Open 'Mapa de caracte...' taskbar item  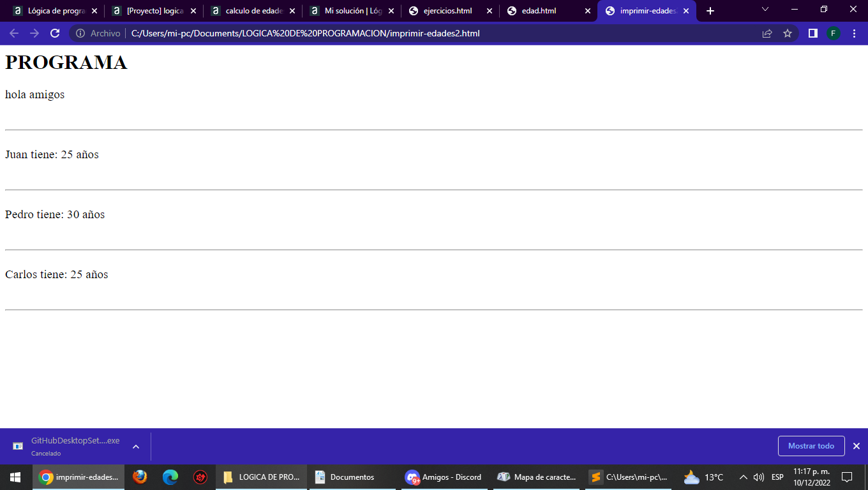(x=537, y=477)
